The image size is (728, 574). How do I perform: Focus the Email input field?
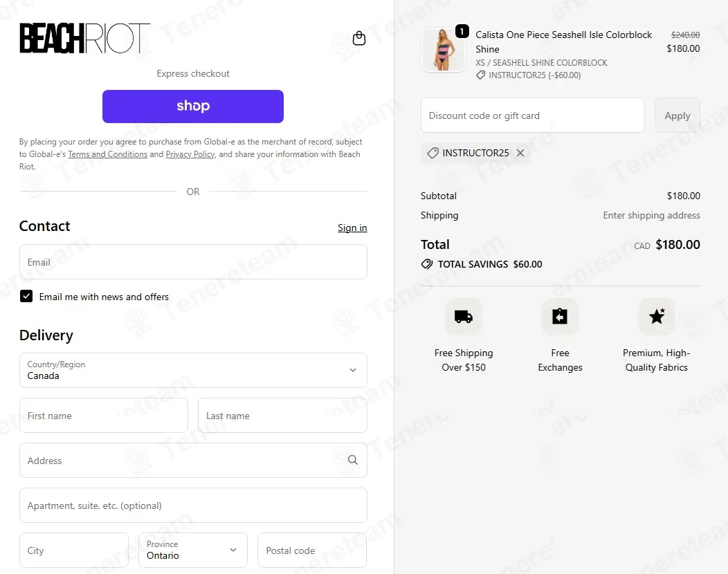pyautogui.click(x=193, y=262)
